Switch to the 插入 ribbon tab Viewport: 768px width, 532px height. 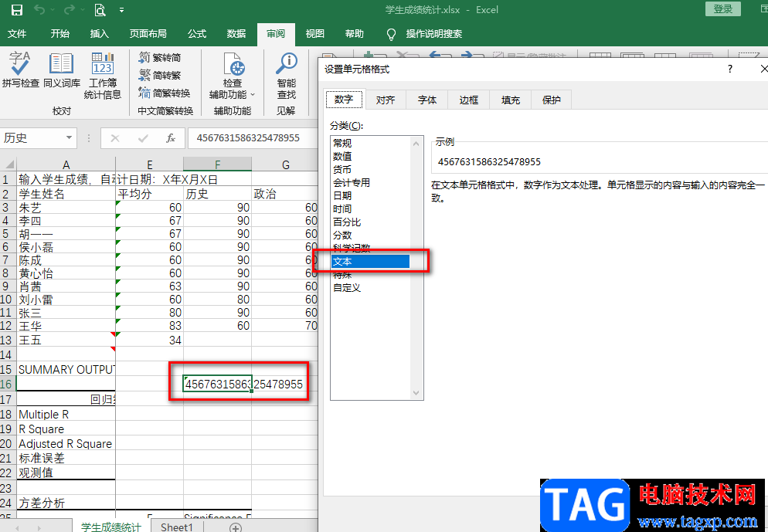point(99,34)
